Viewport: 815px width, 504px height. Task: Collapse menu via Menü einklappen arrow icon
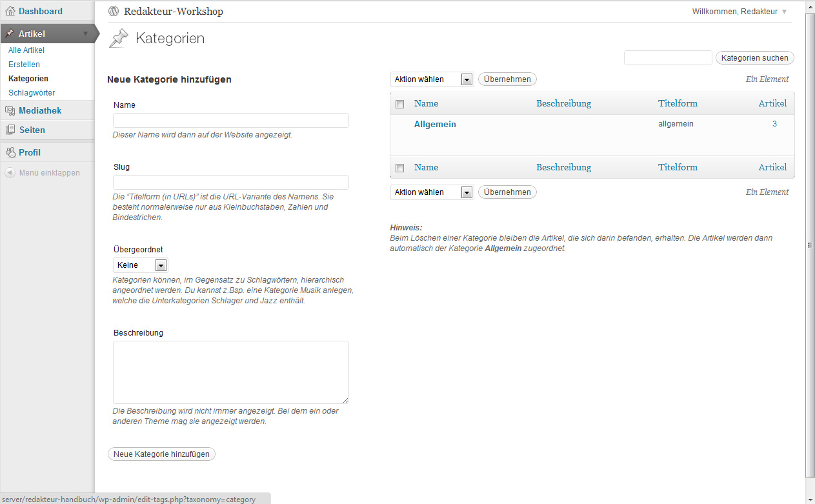10,173
